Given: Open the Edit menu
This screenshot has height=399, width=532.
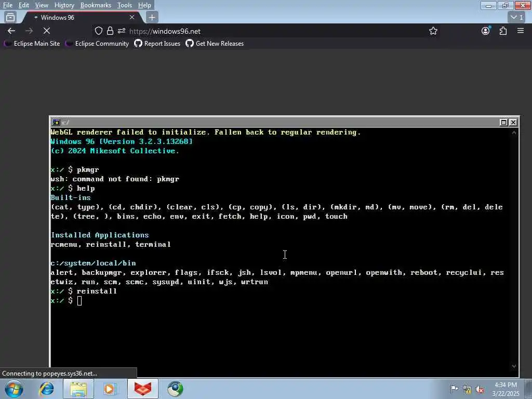Looking at the screenshot, I should coord(23,5).
